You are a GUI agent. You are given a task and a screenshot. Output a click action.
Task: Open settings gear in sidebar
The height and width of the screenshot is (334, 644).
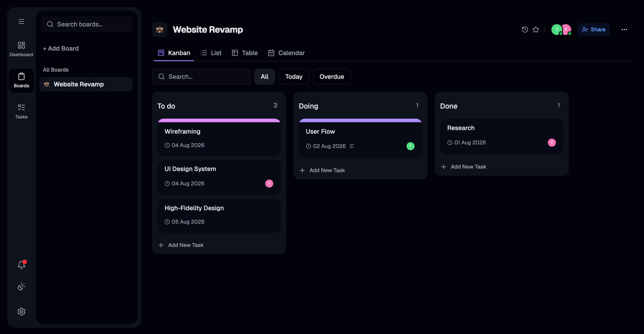(x=21, y=311)
